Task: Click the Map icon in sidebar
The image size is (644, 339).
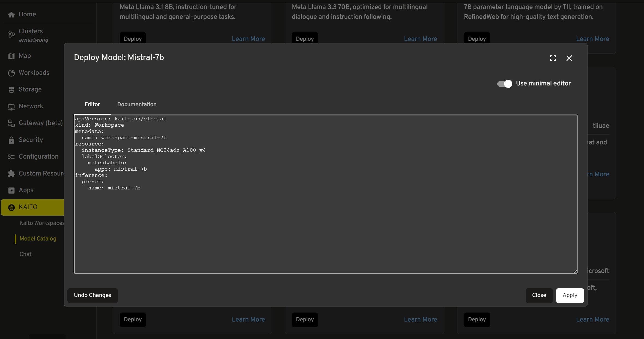Action: (x=11, y=56)
